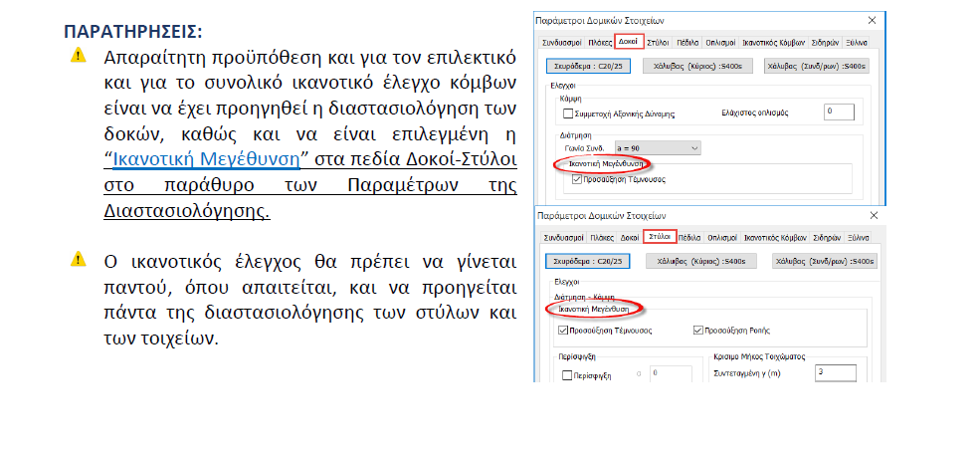Select the highlighted 'Δοκοί' tab in upper dialog

(x=628, y=43)
